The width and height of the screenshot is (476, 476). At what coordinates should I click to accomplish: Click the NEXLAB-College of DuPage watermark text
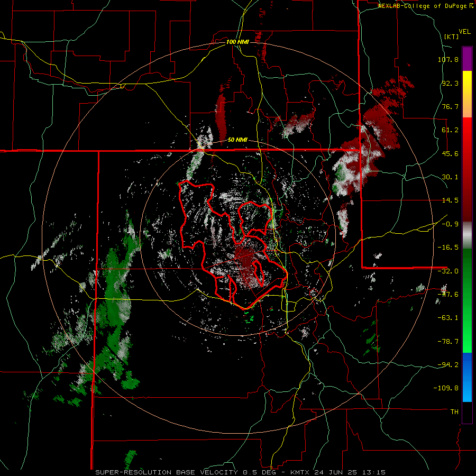[x=426, y=6]
